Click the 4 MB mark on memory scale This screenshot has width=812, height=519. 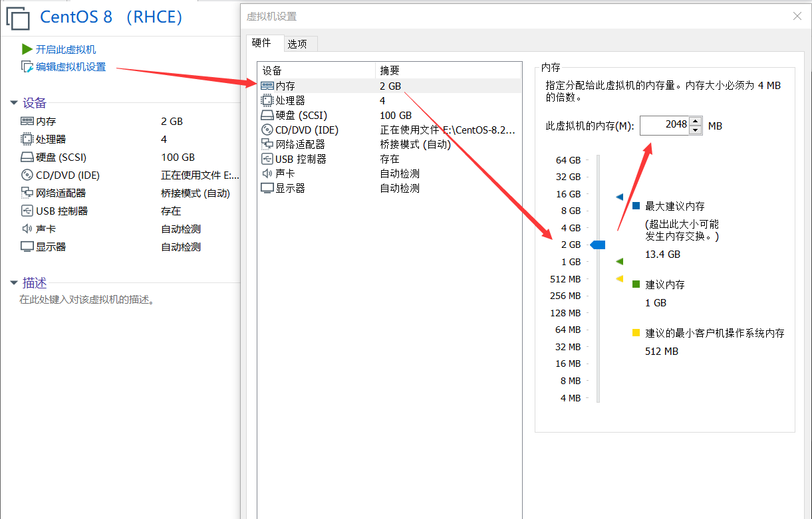coord(571,398)
